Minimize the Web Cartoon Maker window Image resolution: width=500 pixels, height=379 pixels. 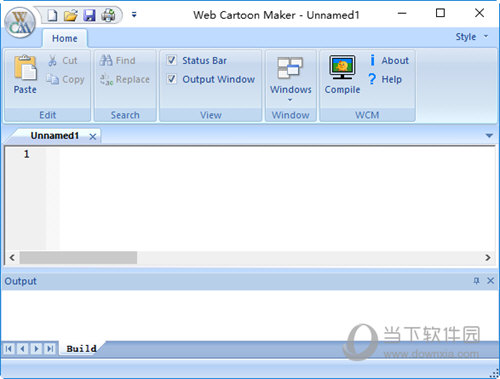click(x=402, y=13)
